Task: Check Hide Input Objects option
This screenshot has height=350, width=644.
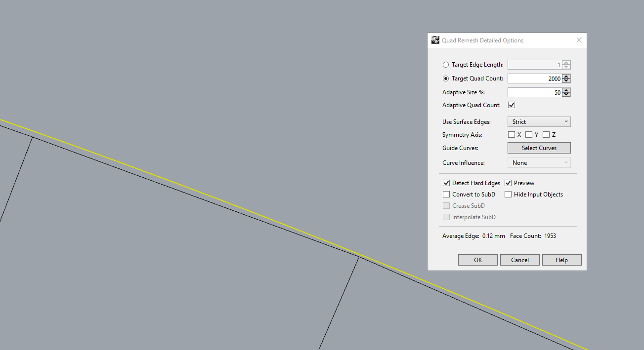Action: click(508, 194)
